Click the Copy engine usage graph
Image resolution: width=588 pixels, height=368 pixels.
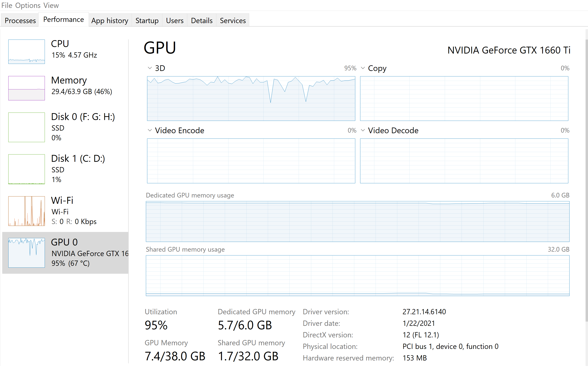pyautogui.click(x=464, y=99)
